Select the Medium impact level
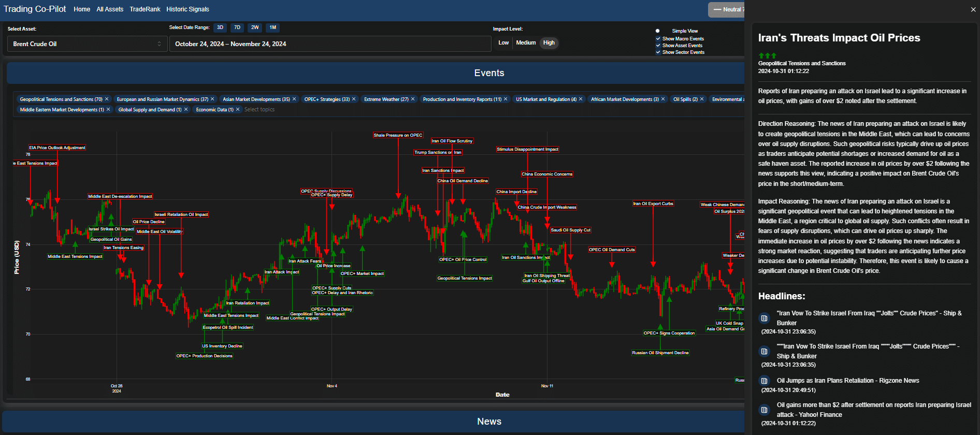This screenshot has height=435, width=980. point(526,43)
